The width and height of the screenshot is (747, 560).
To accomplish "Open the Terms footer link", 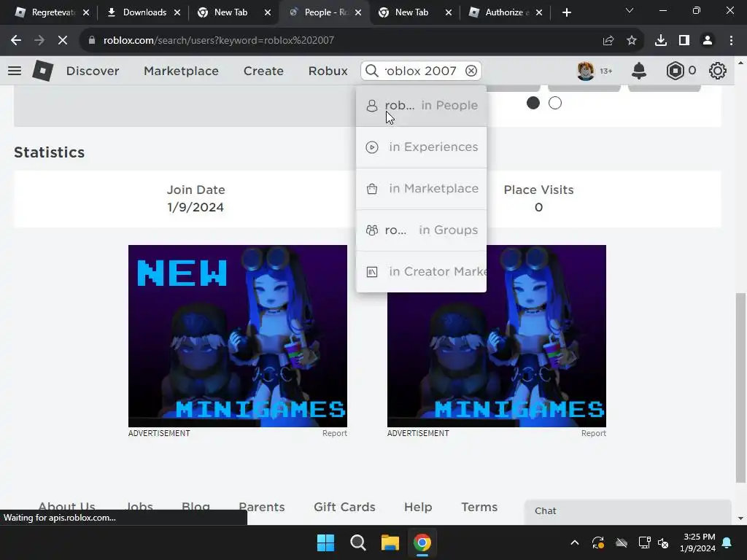I will pyautogui.click(x=479, y=507).
